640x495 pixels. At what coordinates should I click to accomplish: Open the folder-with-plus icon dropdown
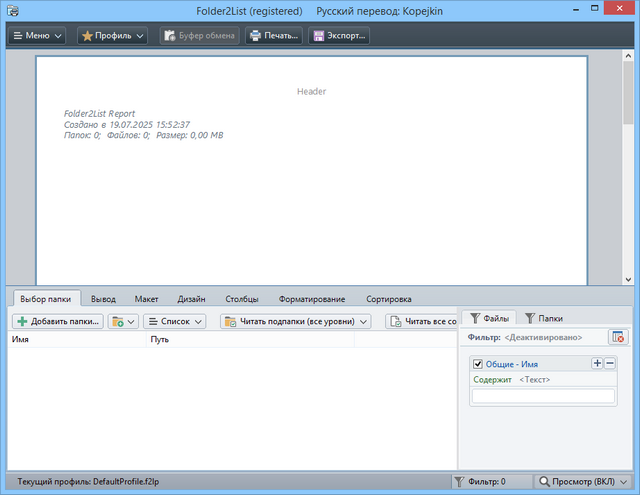point(123,322)
